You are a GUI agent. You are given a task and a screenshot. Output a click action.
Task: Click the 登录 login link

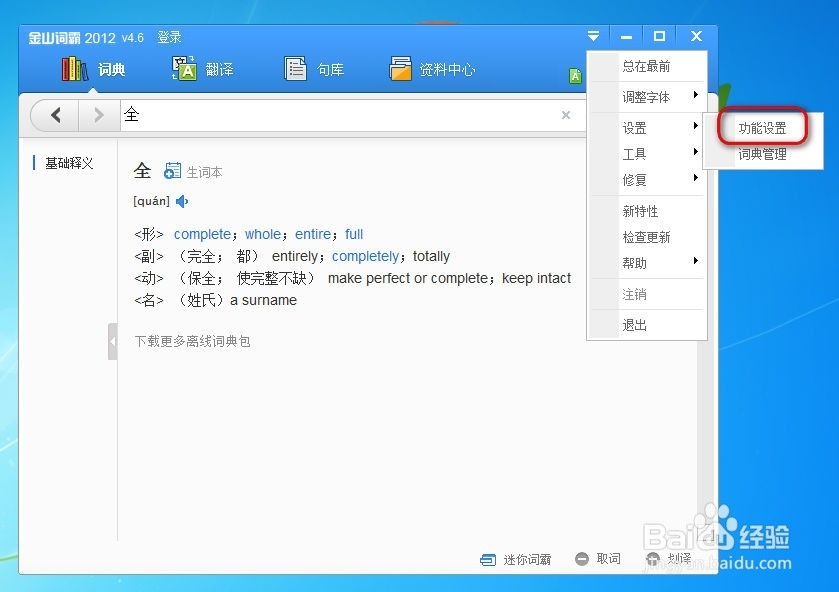tap(168, 36)
